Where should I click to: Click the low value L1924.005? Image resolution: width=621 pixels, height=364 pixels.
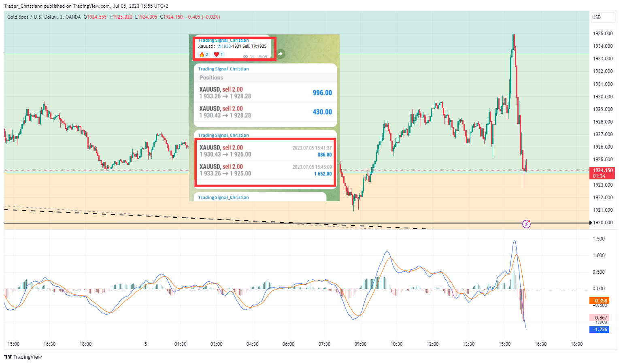146,17
